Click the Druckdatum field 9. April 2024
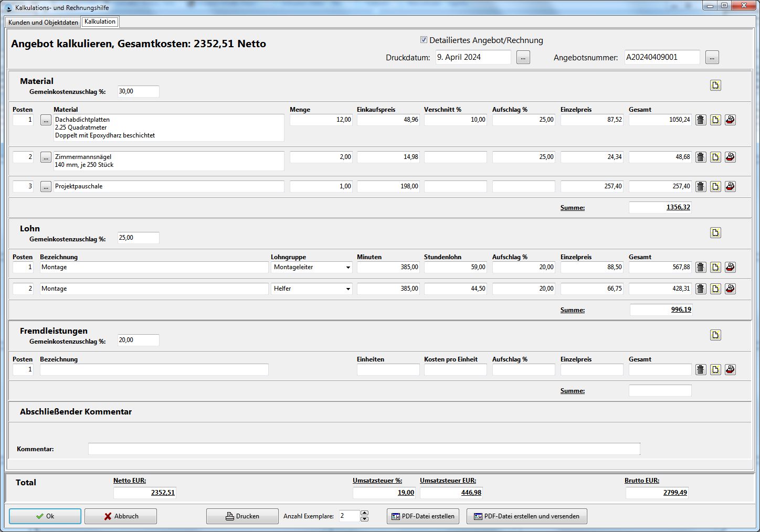 473,57
